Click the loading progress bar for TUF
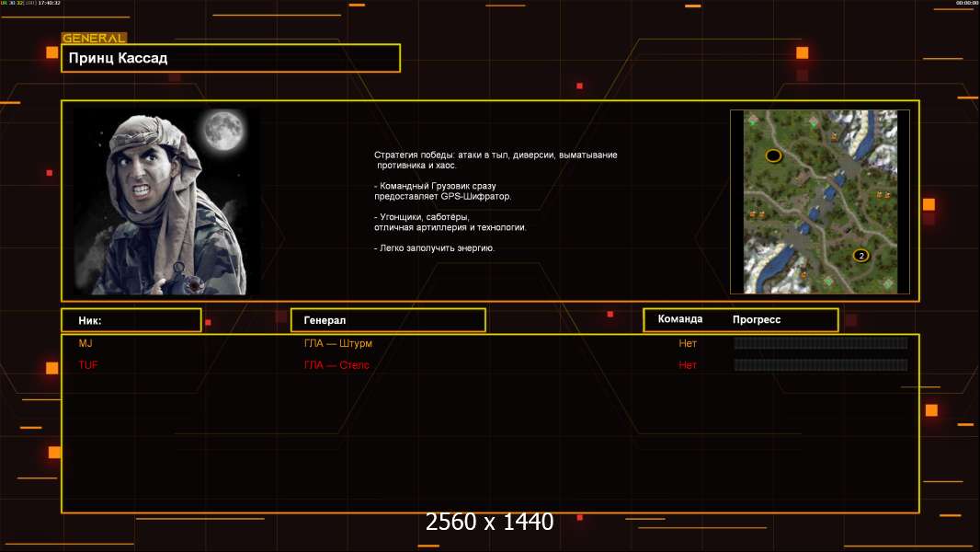980x552 pixels. pos(821,364)
